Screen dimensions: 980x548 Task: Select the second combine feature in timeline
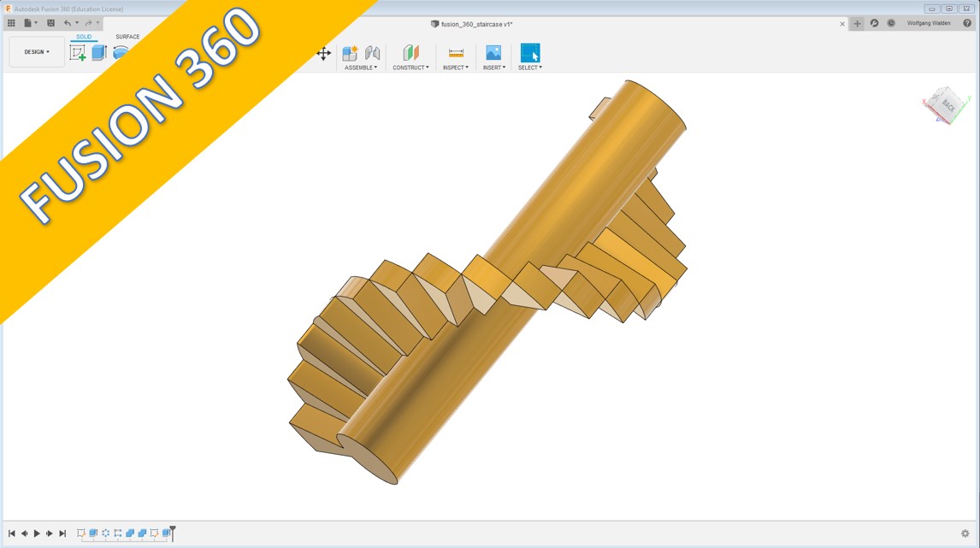pos(142,533)
